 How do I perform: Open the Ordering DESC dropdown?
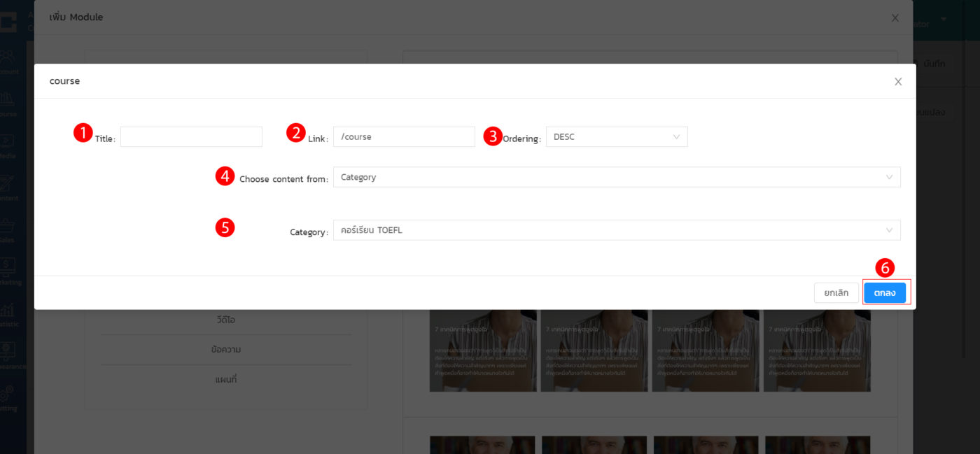tap(616, 137)
